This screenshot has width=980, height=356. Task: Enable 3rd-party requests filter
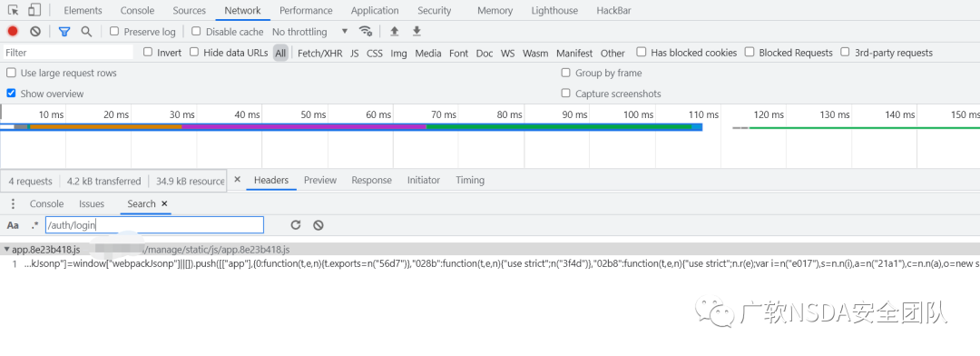pos(845,53)
